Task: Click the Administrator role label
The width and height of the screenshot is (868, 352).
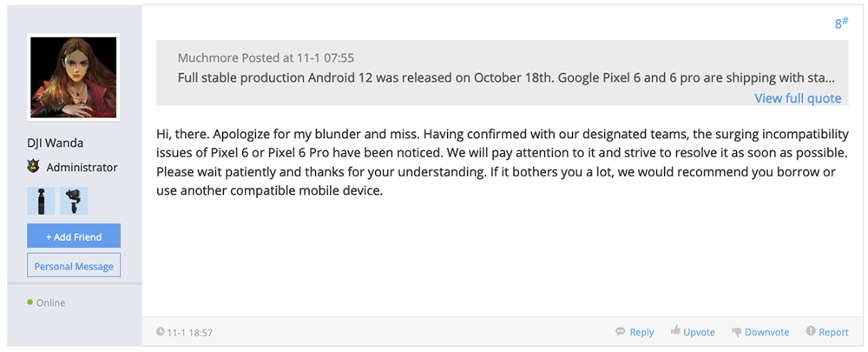Action: pyautogui.click(x=82, y=167)
